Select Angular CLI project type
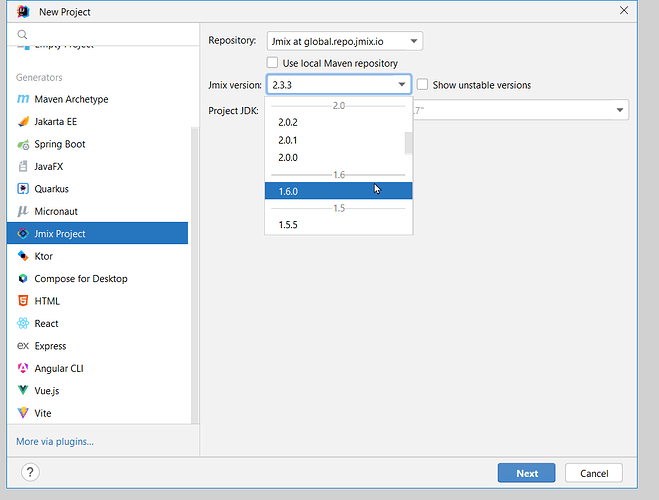This screenshot has height=500, width=659. click(98, 368)
